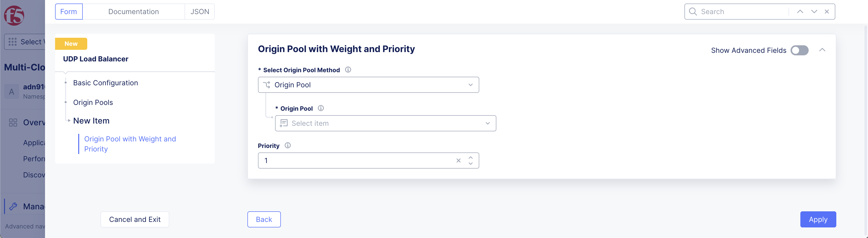Screen dimensions: 868x238
Task: Enable Show Advanced Fields toggle
Action: click(x=799, y=50)
